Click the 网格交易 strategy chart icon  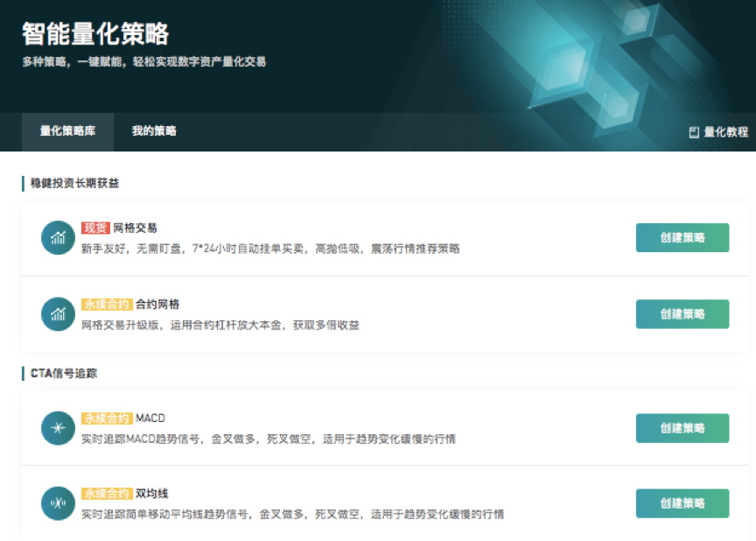coord(58,238)
